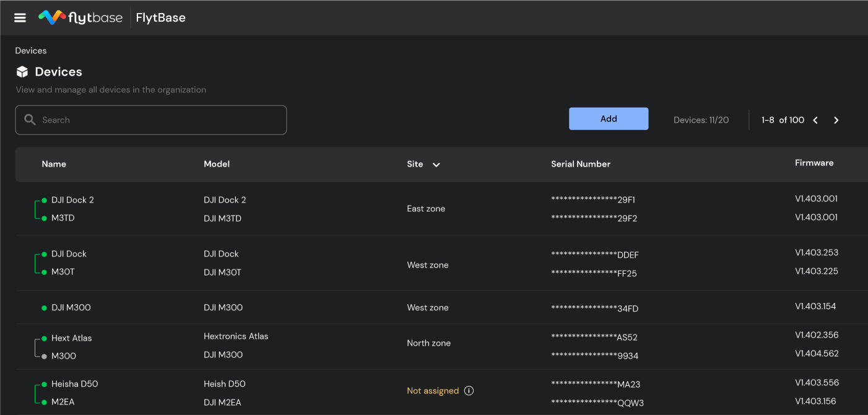This screenshot has width=868, height=415.
Task: Click the search magnifier icon
Action: 30,120
